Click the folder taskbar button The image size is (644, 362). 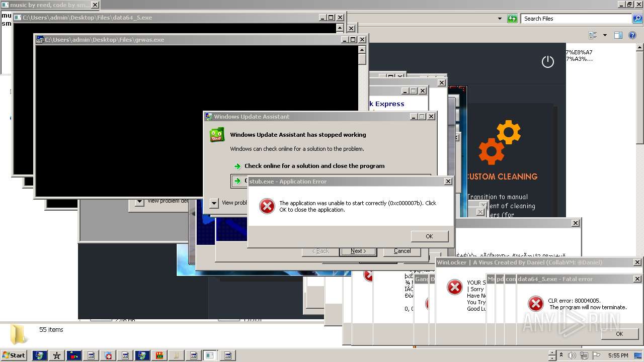177,355
